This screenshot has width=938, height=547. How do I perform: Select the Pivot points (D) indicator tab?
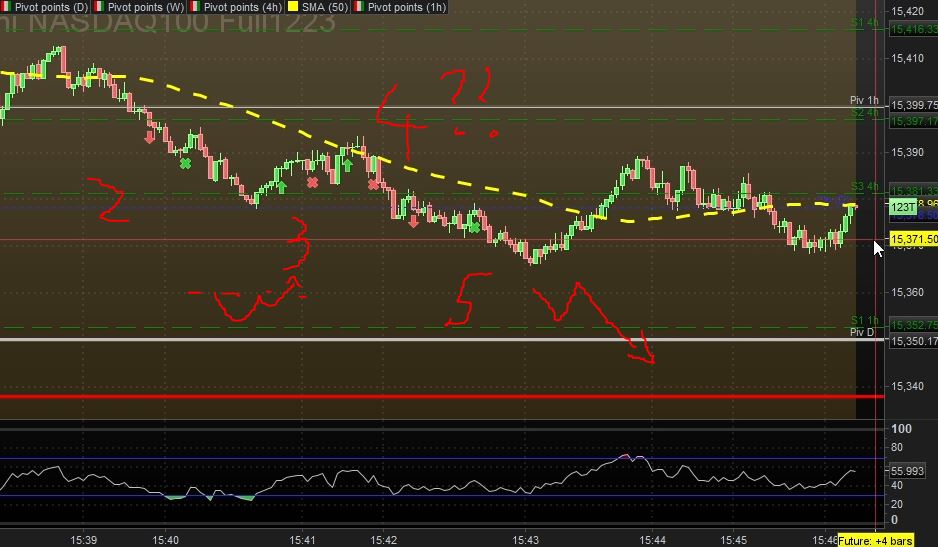(45, 7)
